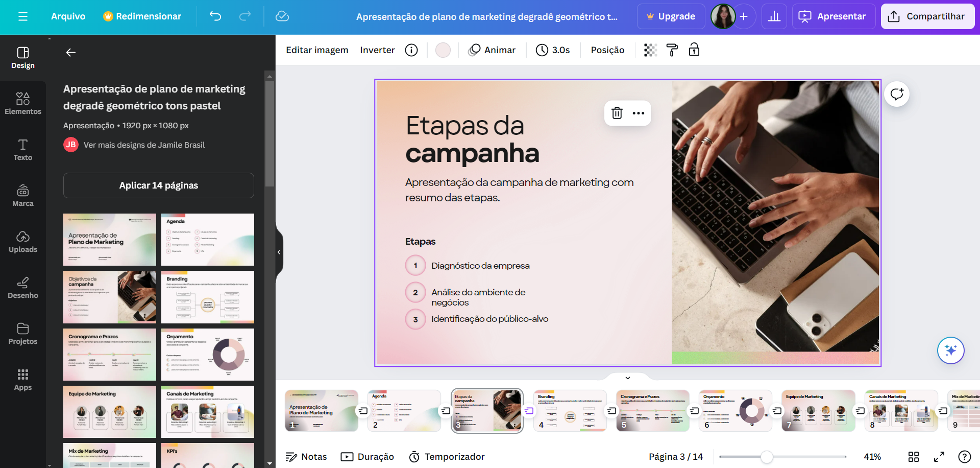Redo the last action
The height and width of the screenshot is (468, 980).
click(x=245, y=16)
